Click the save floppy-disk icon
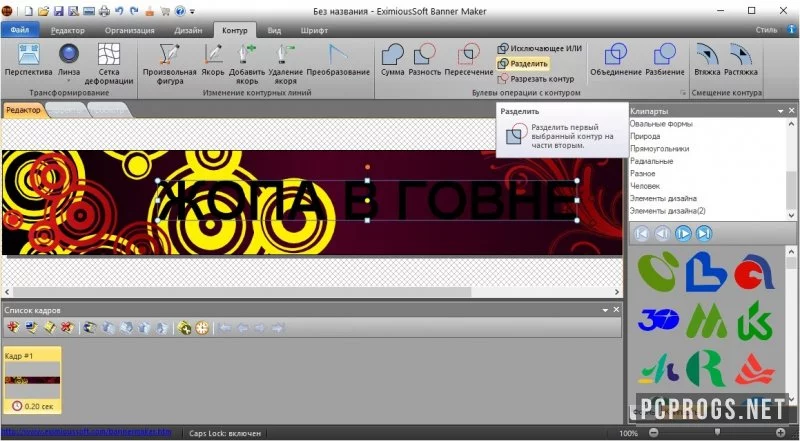 click(x=58, y=11)
